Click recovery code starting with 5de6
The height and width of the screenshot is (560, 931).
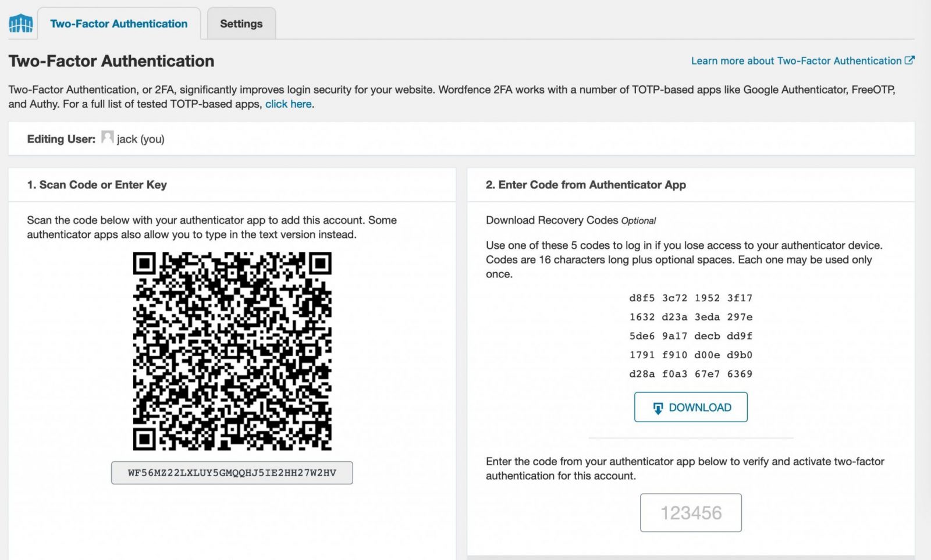(x=691, y=336)
